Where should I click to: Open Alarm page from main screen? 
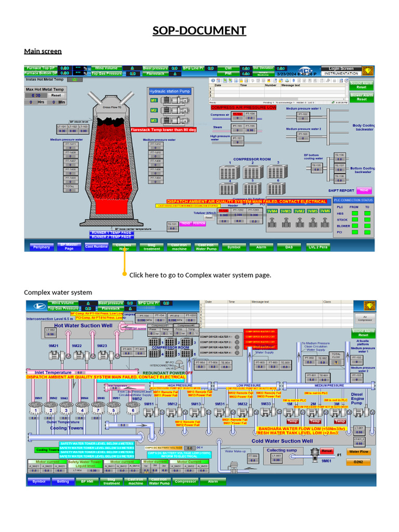click(261, 247)
